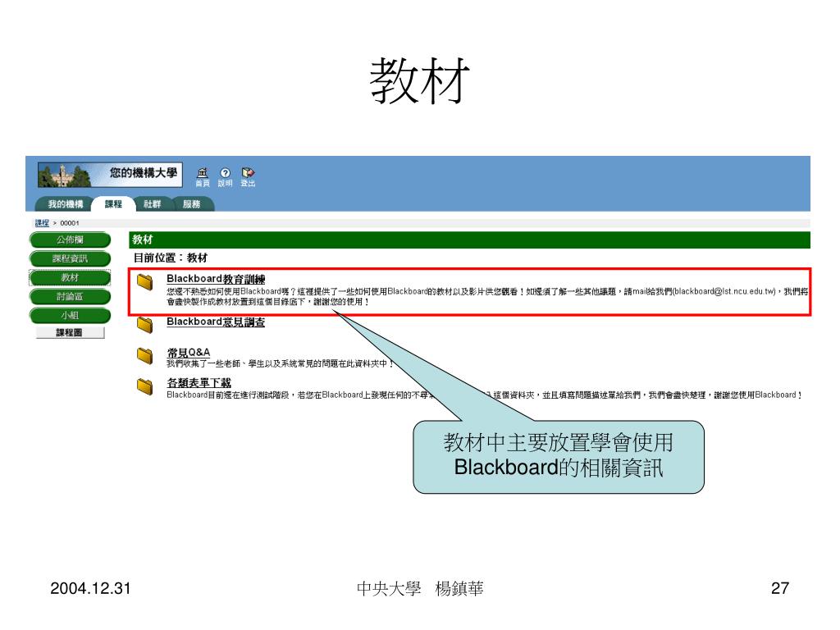Viewport: 840px width, 630px height.
Task: Click the 00001 breadcrumb text
Action: tap(70, 223)
